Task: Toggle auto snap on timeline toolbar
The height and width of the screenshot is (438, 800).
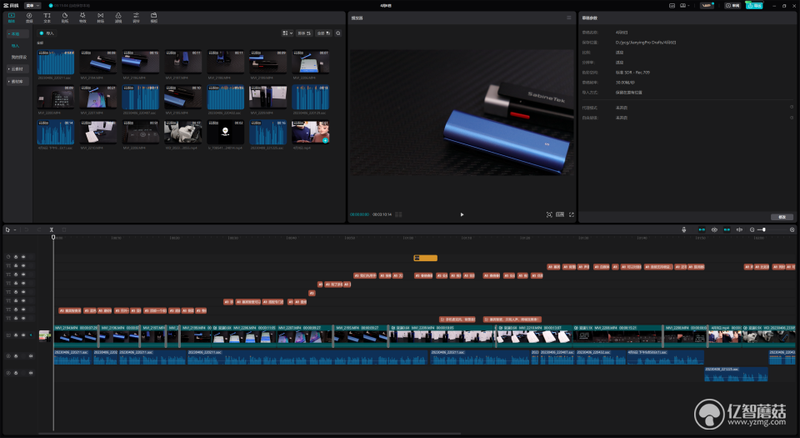Action: (x=714, y=230)
